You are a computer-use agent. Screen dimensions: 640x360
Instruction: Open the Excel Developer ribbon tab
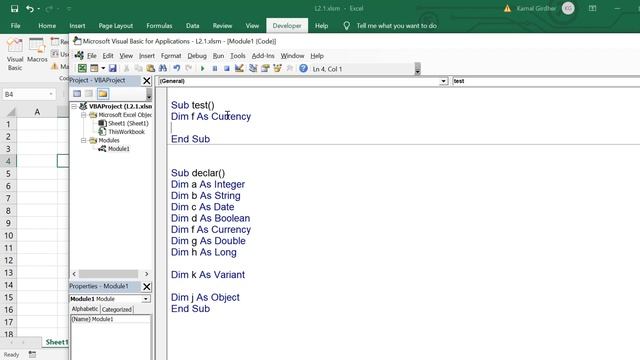[287, 26]
